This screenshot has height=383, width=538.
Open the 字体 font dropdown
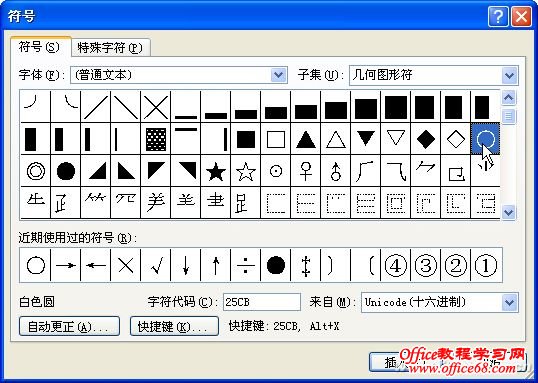click(279, 75)
